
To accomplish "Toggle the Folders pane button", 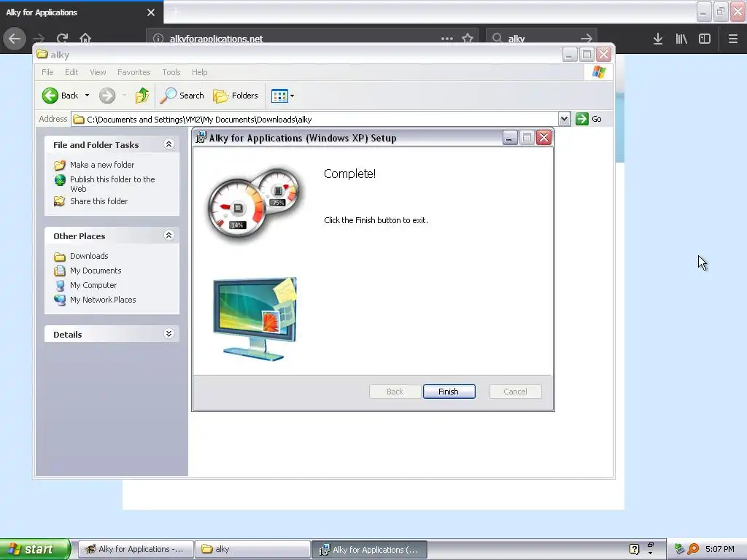I will 236,96.
